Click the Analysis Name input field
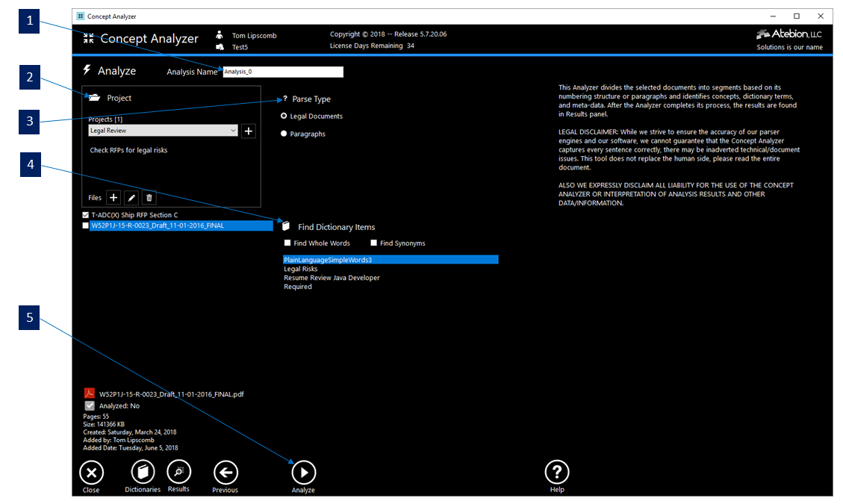This screenshot has width=843, height=504. click(x=283, y=72)
